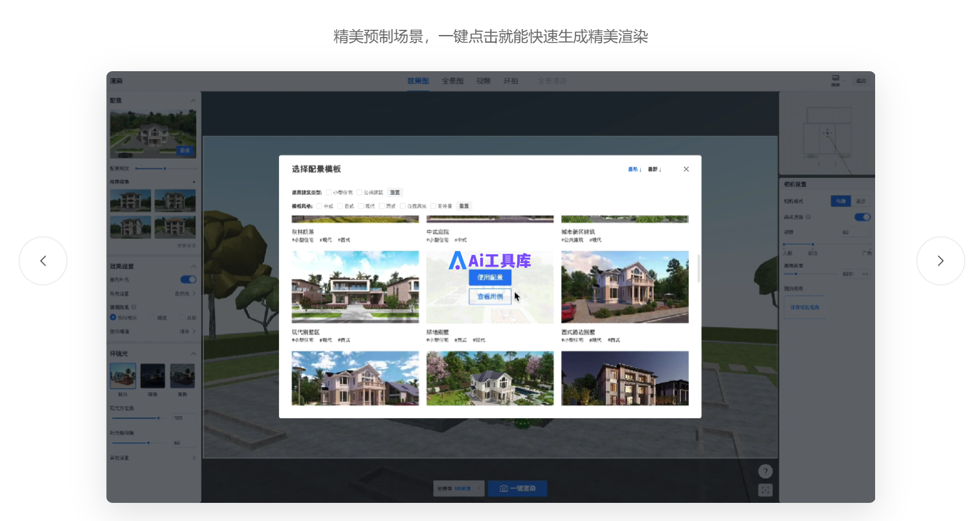This screenshot has height=521, width=980.
Task: Select the 鸟瞰 camera mode
Action: (x=841, y=201)
